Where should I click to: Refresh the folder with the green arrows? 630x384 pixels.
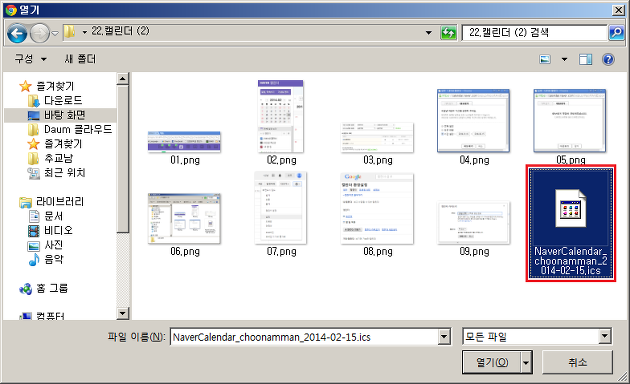click(x=448, y=33)
